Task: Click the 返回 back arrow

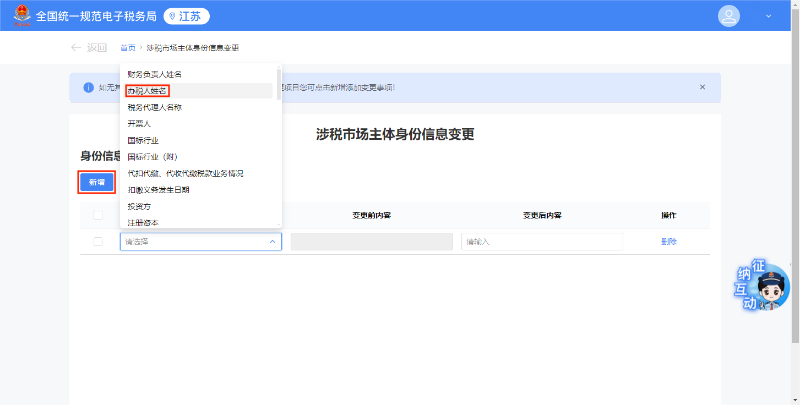Action: pos(76,47)
